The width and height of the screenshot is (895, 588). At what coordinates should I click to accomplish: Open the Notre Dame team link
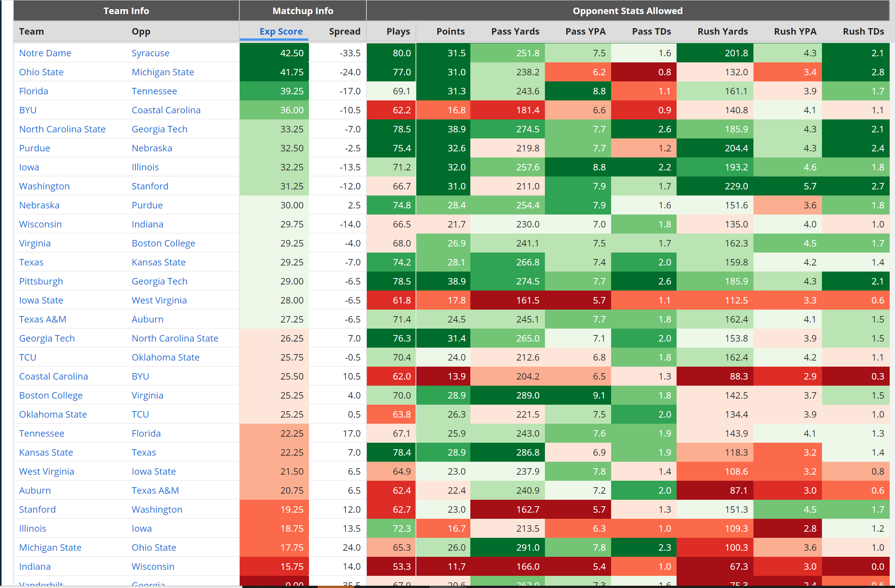point(45,53)
